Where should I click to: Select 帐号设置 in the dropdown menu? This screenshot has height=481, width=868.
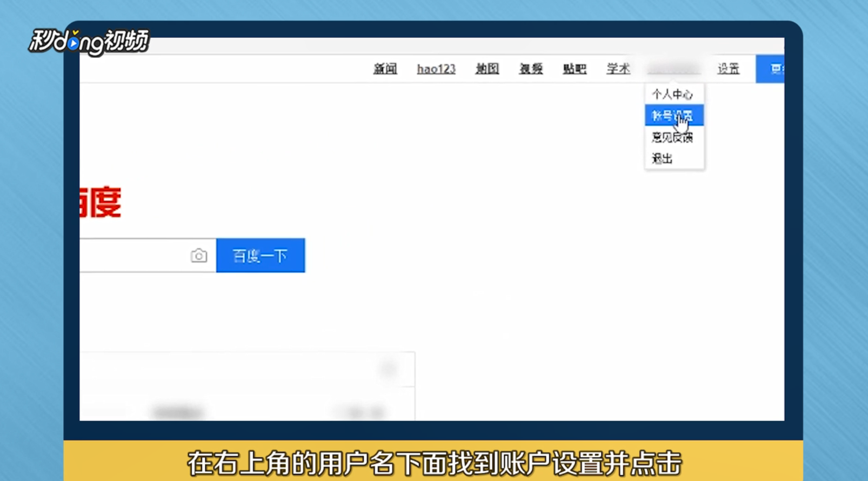674,115
